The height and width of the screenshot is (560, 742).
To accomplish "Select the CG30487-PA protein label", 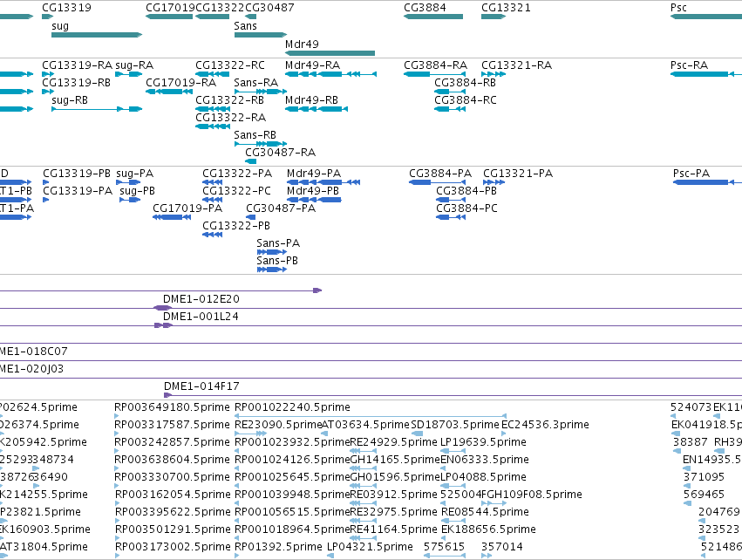I will pos(281,208).
